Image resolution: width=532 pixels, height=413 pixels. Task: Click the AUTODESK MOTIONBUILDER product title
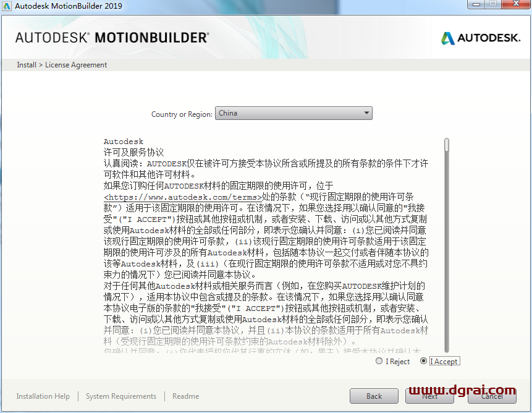coord(112,38)
